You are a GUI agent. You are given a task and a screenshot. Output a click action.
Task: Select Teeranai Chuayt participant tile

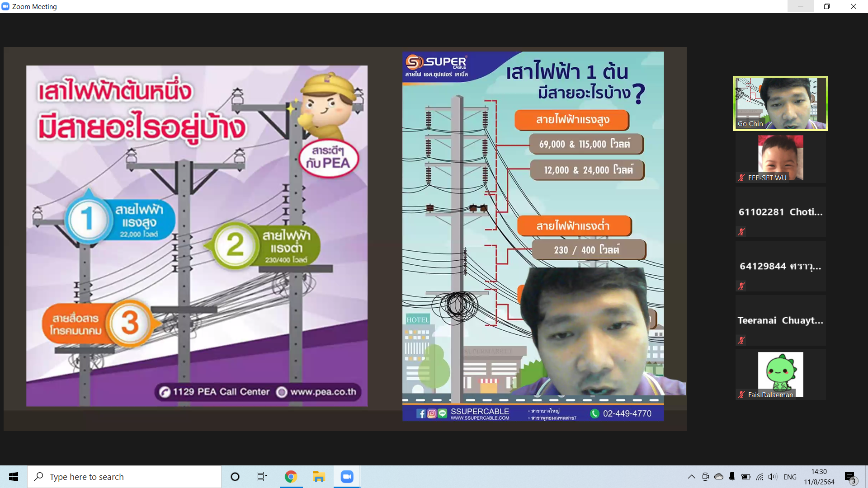[780, 320]
